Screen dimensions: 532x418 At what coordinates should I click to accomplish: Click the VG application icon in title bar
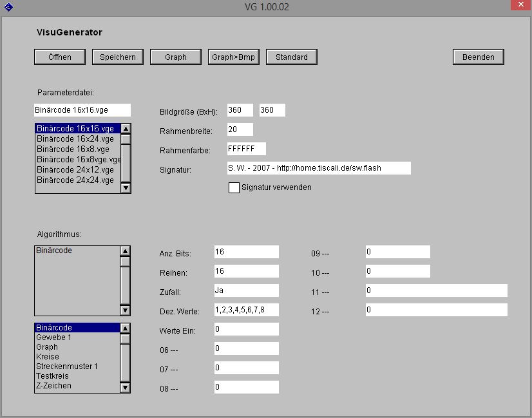pyautogui.click(x=9, y=6)
